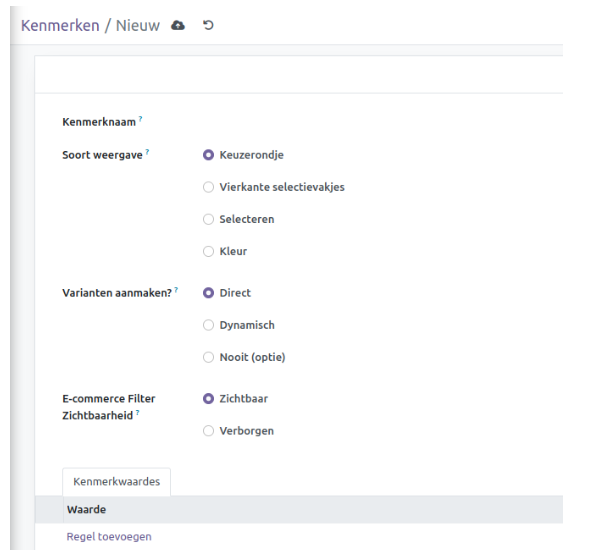Image resolution: width=616 pixels, height=560 pixels.
Task: Click Regel toevoegen to add a line
Action: point(109,537)
